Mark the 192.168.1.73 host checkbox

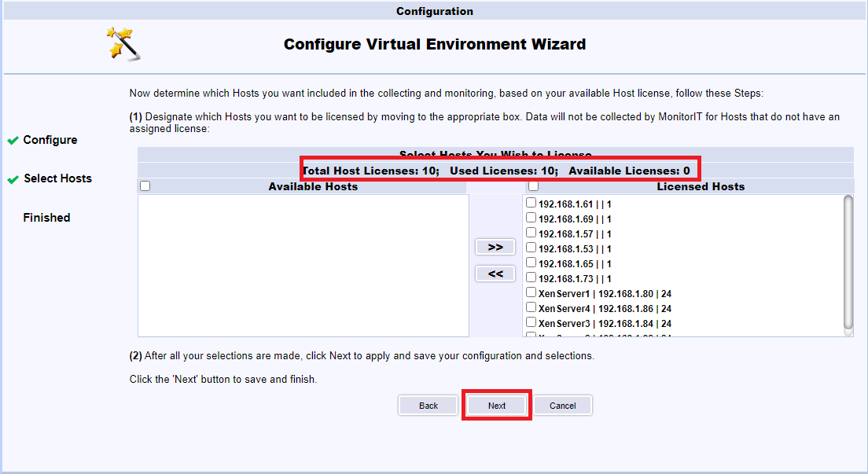pyautogui.click(x=531, y=277)
